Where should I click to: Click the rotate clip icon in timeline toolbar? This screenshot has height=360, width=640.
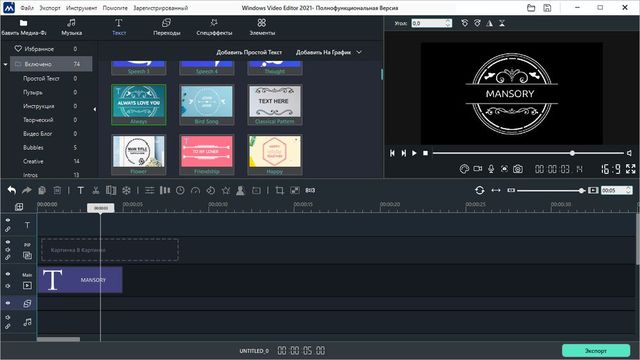[x=211, y=190]
